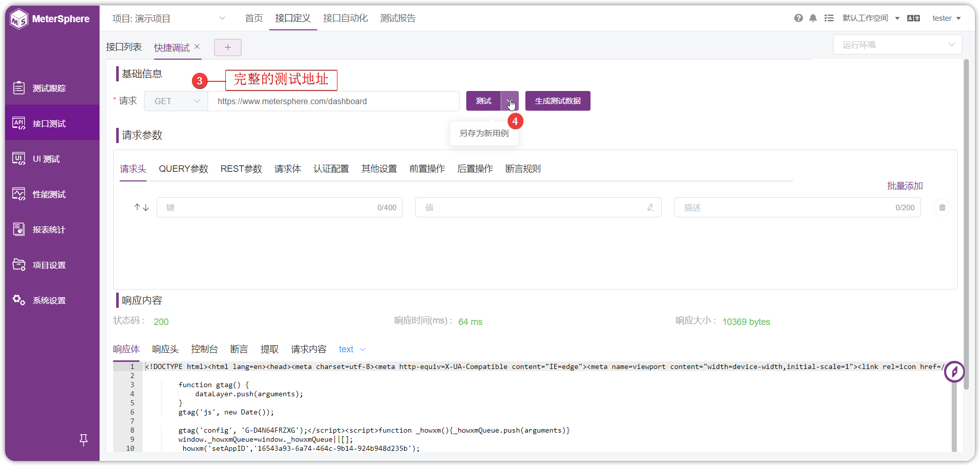Click the page vertical scrollbar
Viewport: 980px width, 466px height.
click(x=966, y=225)
